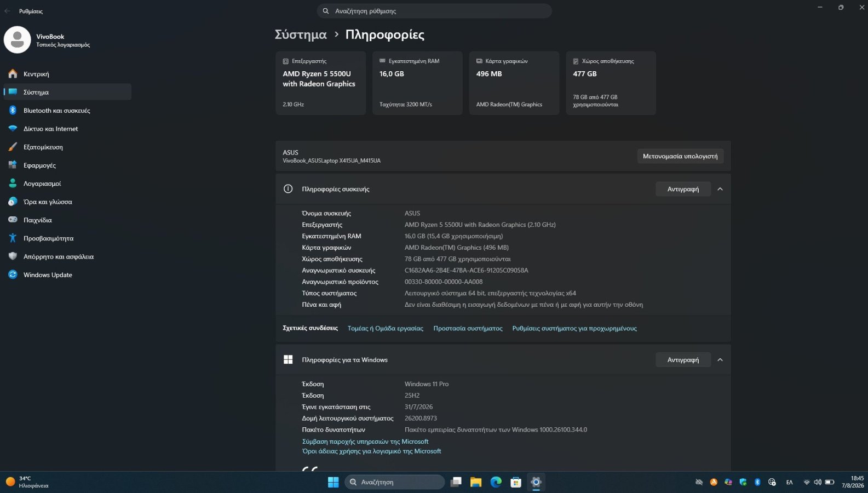The width and height of the screenshot is (868, 493).
Task: Click the Σύστημα breadcrumb
Action: 301,35
